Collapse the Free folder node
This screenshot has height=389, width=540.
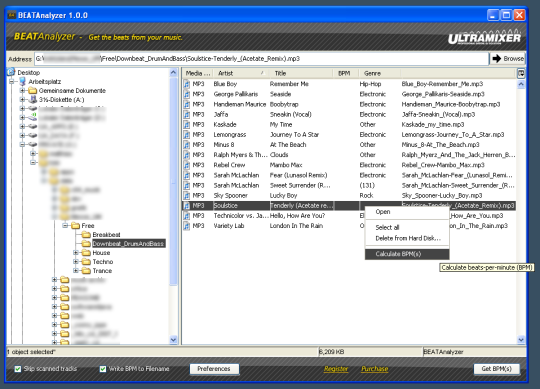pos(65,225)
